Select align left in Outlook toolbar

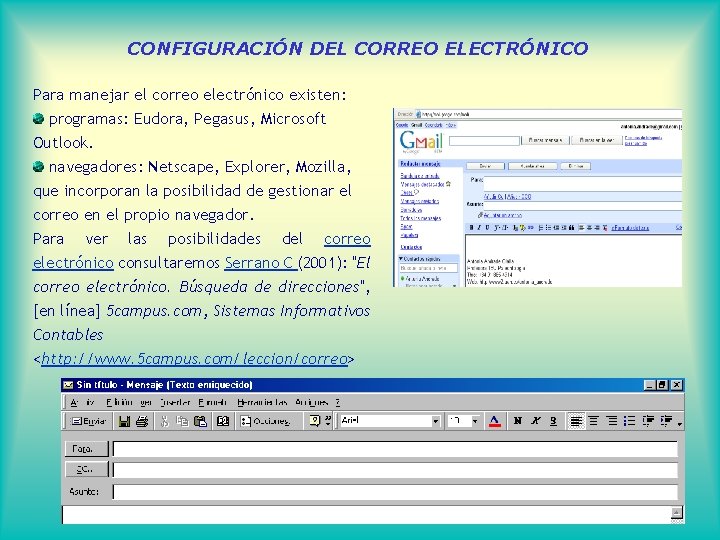tap(576, 421)
